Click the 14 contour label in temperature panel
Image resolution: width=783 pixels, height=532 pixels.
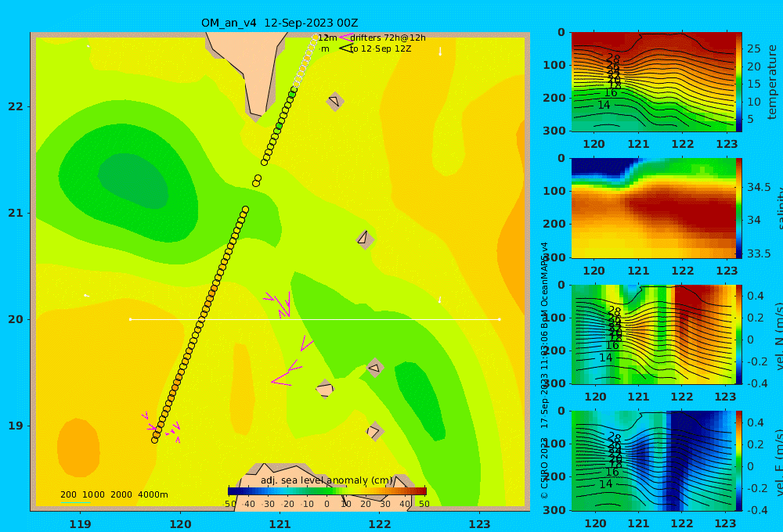(604, 105)
